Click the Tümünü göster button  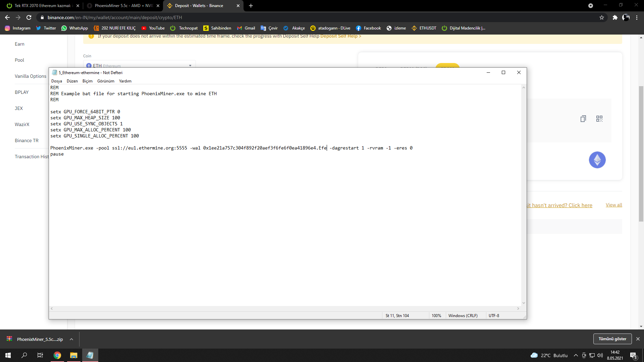612,339
